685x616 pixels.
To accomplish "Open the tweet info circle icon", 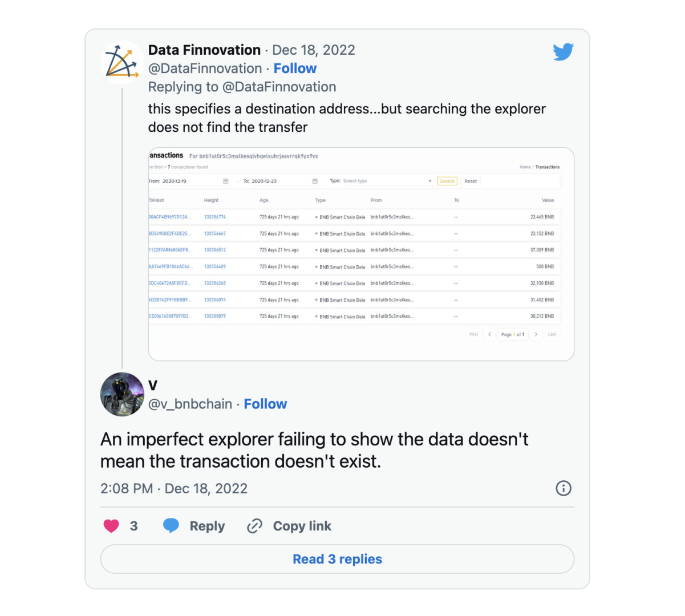I will [564, 488].
